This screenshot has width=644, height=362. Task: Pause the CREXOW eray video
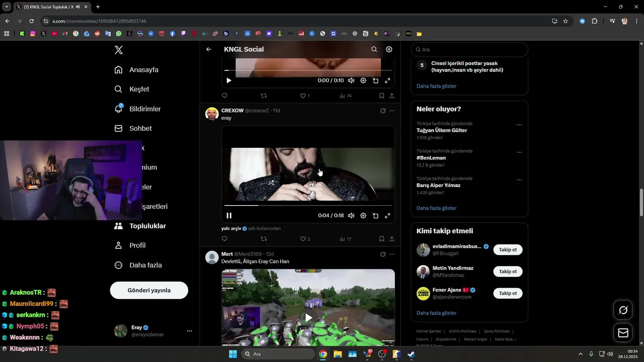pos(229,216)
